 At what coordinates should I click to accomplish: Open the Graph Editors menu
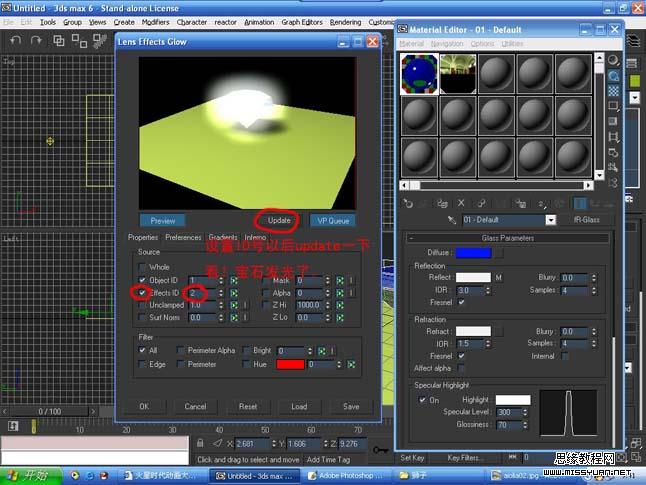(302, 22)
